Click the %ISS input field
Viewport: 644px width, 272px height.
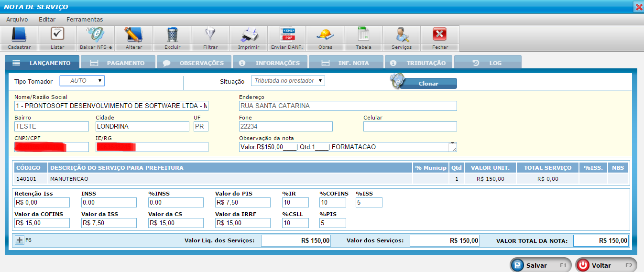coord(369,202)
